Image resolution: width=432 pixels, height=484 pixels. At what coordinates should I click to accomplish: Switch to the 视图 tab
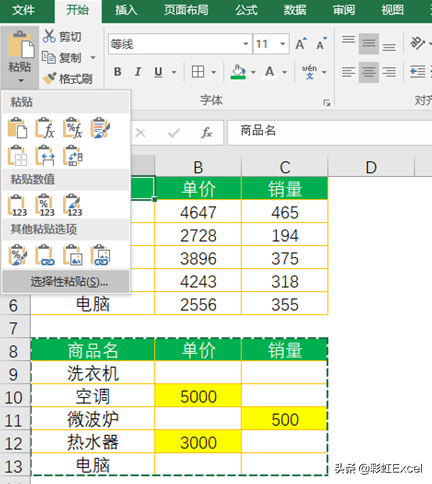pyautogui.click(x=393, y=10)
